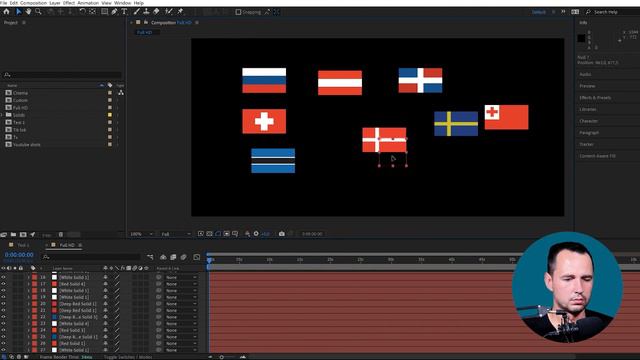The image size is (640, 360).
Task: Enable the Snapping checkbox
Action: pos(238,12)
